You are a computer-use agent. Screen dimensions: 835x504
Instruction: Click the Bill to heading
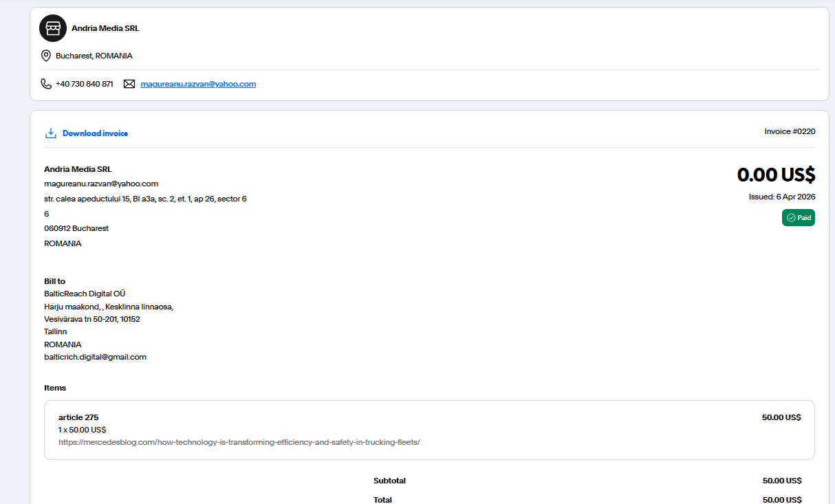tap(55, 281)
